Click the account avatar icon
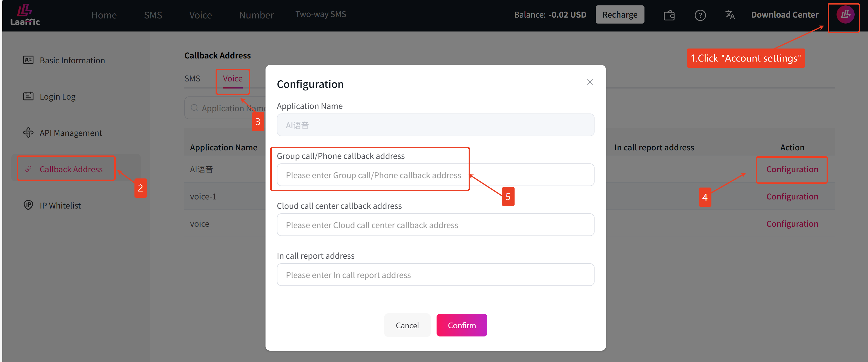The height and width of the screenshot is (362, 868). [x=845, y=15]
